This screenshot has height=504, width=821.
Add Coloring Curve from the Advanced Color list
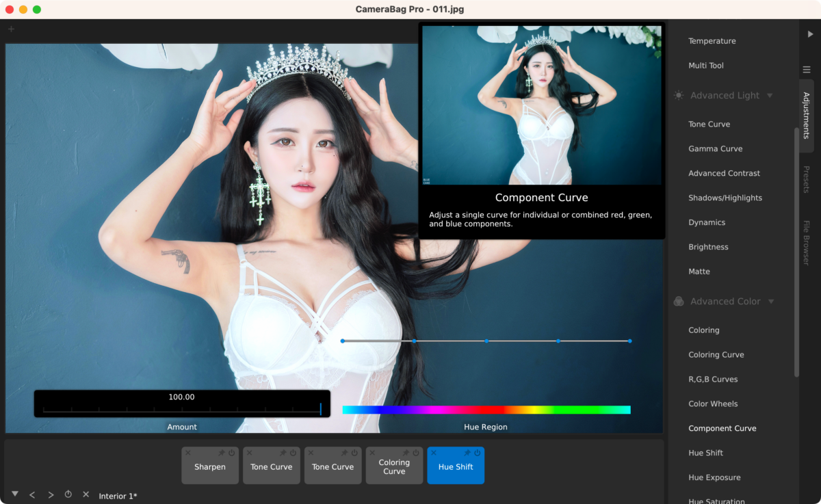tap(716, 355)
